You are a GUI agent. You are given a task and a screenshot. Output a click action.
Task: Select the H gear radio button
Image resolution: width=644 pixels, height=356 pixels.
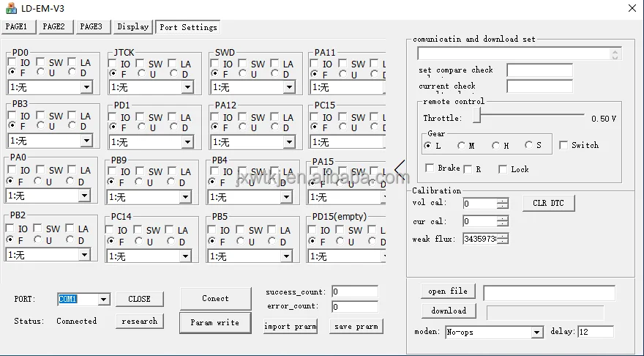coord(495,145)
